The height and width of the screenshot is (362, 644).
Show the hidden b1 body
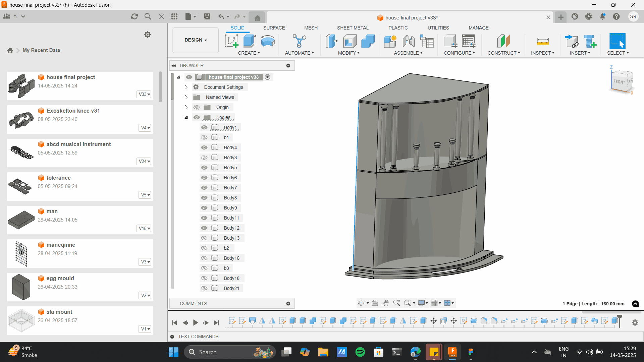pos(204,137)
